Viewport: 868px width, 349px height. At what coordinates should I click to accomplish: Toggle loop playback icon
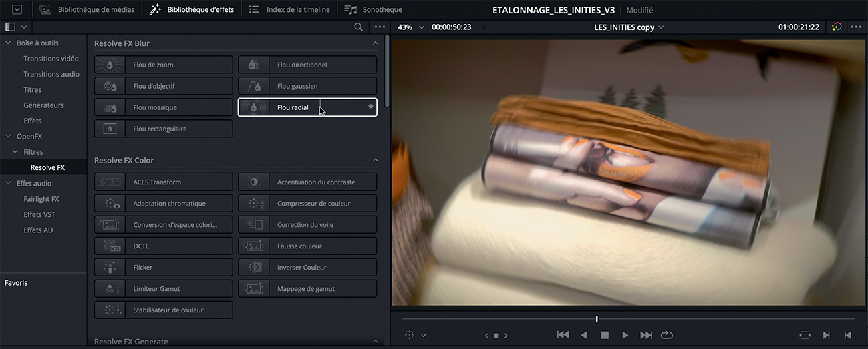point(666,335)
